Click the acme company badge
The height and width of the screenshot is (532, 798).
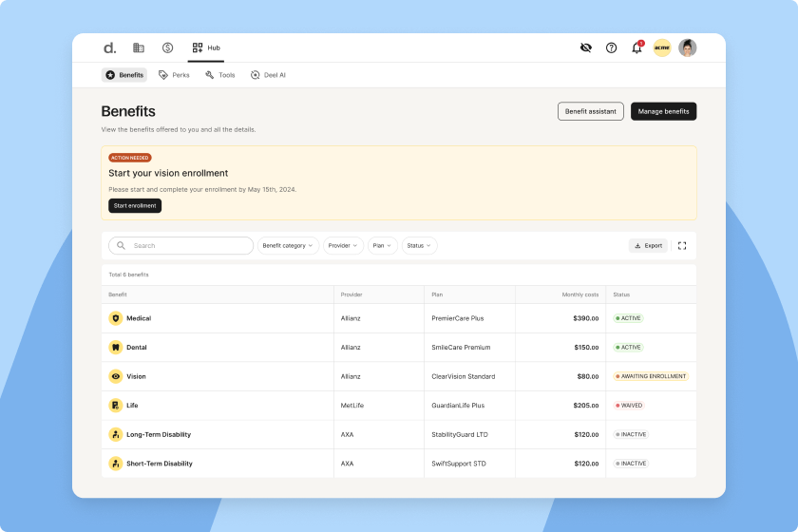pyautogui.click(x=662, y=47)
